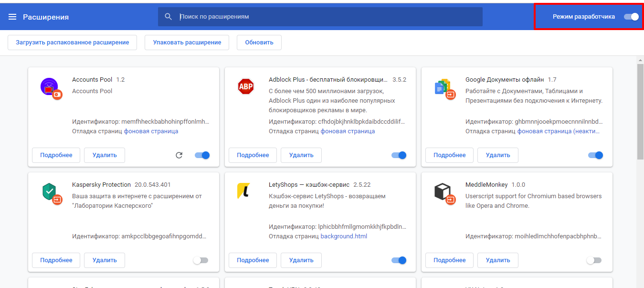Click the Google Документы офлайн title

tap(505, 79)
